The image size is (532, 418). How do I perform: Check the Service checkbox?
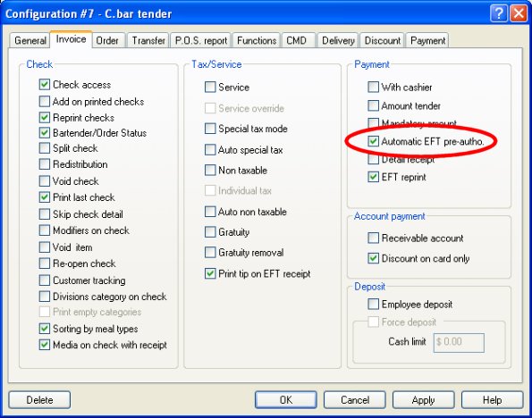(x=210, y=88)
